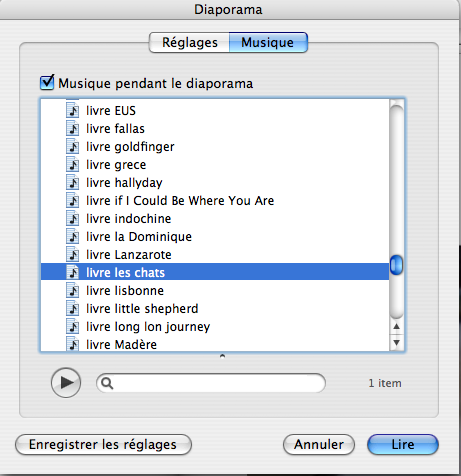Click the scrollbar down arrow
This screenshot has height=476, width=461.
pyautogui.click(x=396, y=342)
